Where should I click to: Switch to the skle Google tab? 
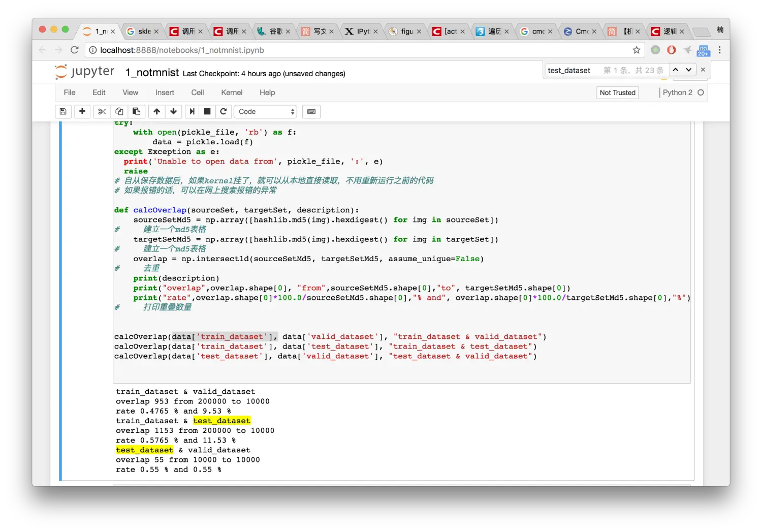141,32
